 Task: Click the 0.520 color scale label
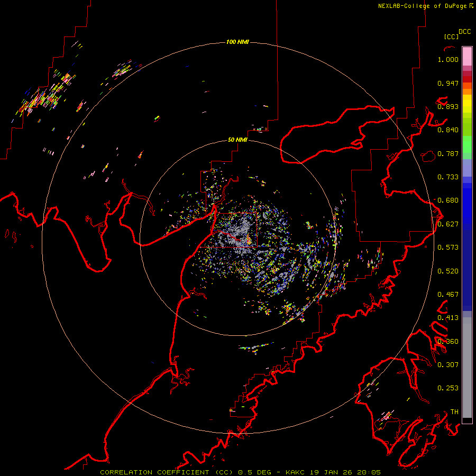point(448,271)
